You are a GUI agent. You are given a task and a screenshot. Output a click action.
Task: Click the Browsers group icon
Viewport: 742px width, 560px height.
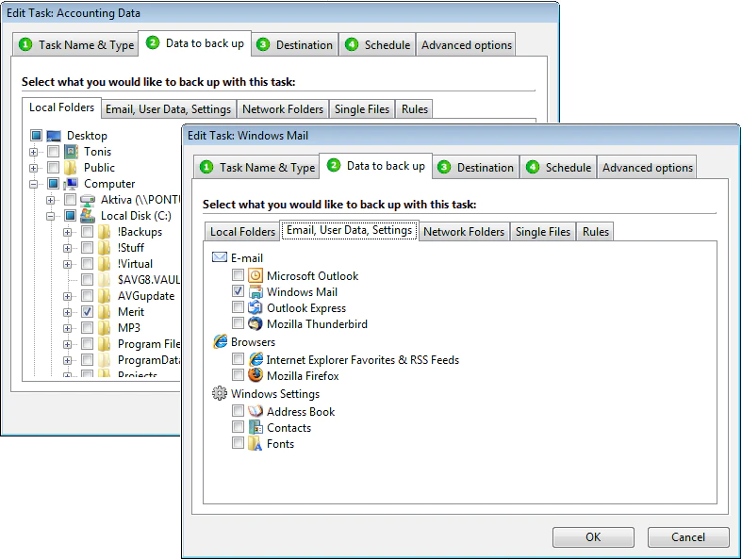point(220,341)
